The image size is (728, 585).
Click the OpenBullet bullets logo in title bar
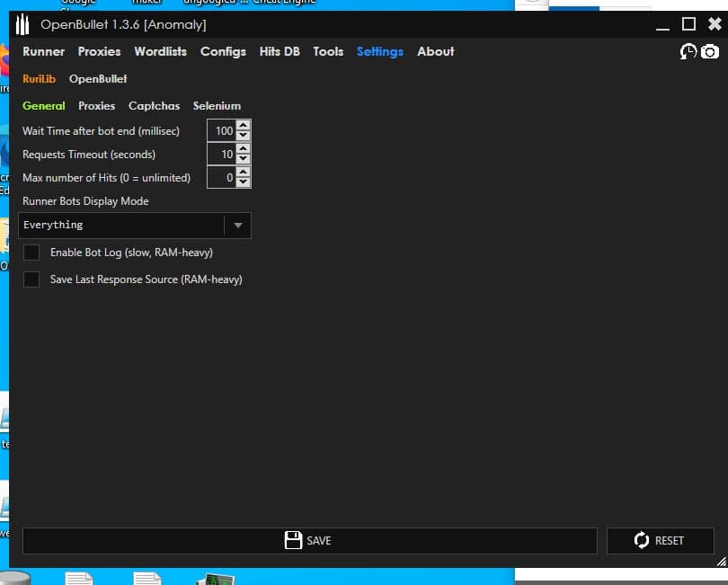click(x=23, y=24)
